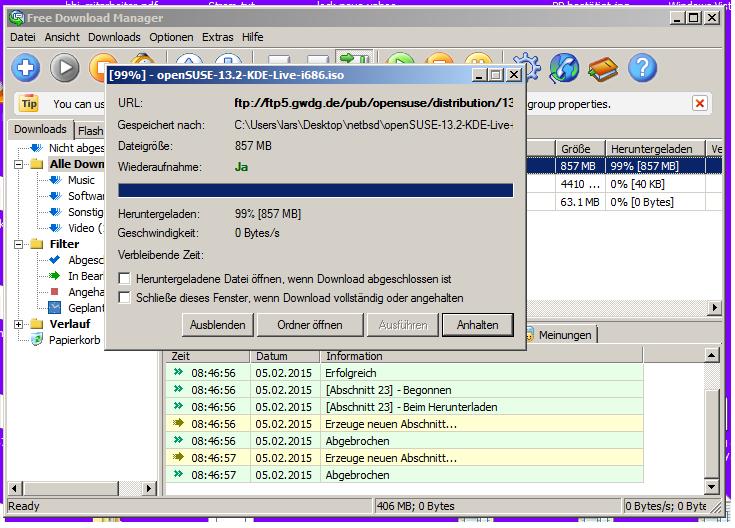Enable opening downloaded file when download completes

point(124,279)
